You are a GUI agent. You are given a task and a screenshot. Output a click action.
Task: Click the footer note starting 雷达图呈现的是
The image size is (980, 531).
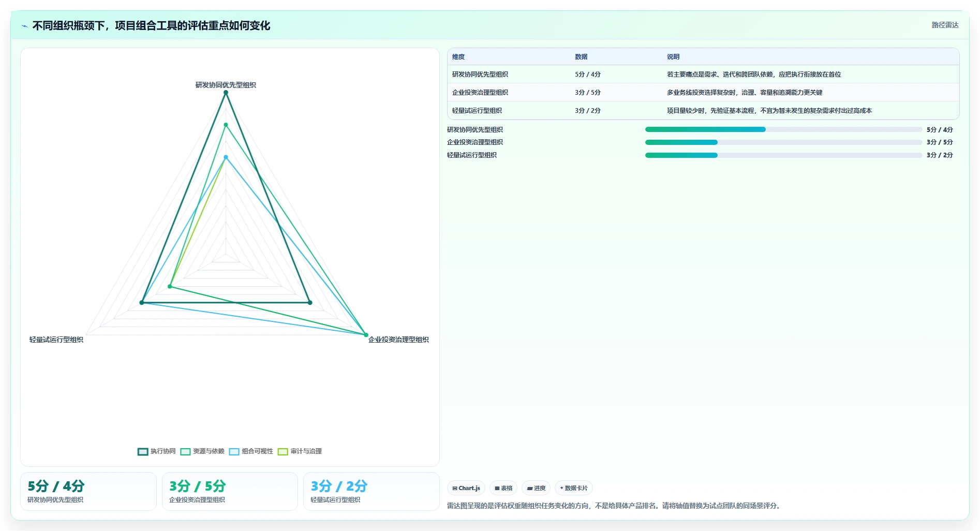(x=614, y=506)
